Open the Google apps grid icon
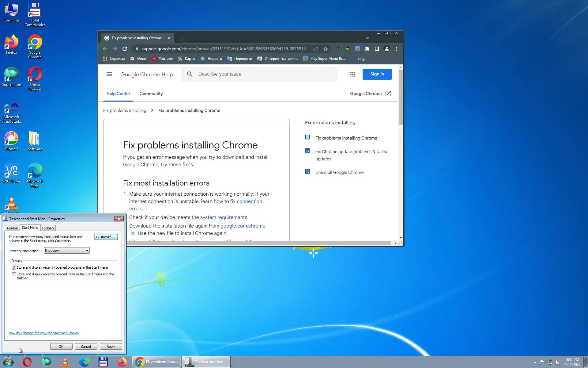 point(352,74)
